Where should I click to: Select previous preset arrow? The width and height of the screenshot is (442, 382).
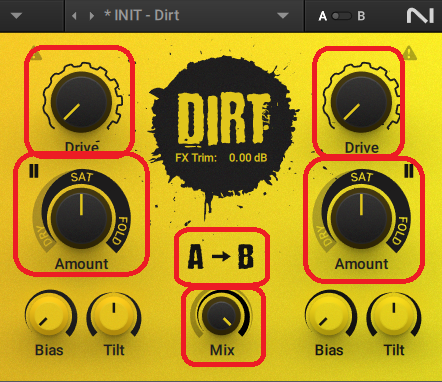[x=74, y=16]
